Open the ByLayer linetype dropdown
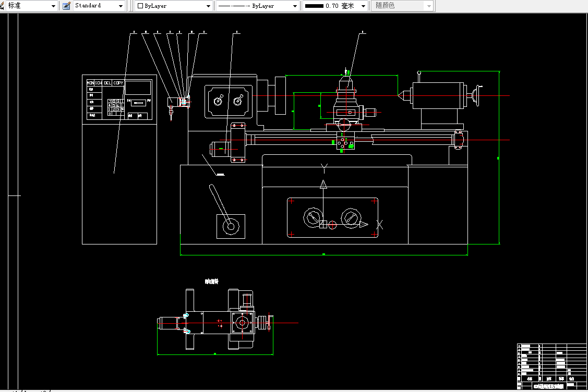The width and height of the screenshot is (588, 392). pyautogui.click(x=295, y=6)
